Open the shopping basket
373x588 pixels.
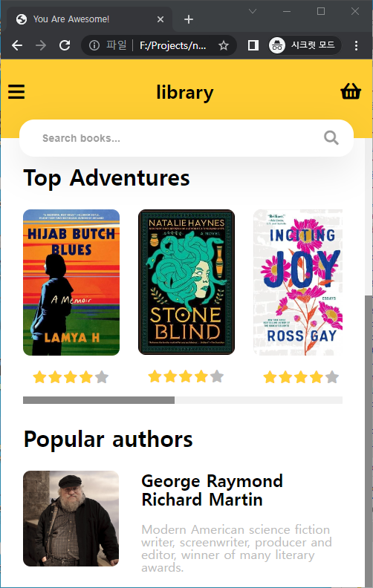[351, 91]
